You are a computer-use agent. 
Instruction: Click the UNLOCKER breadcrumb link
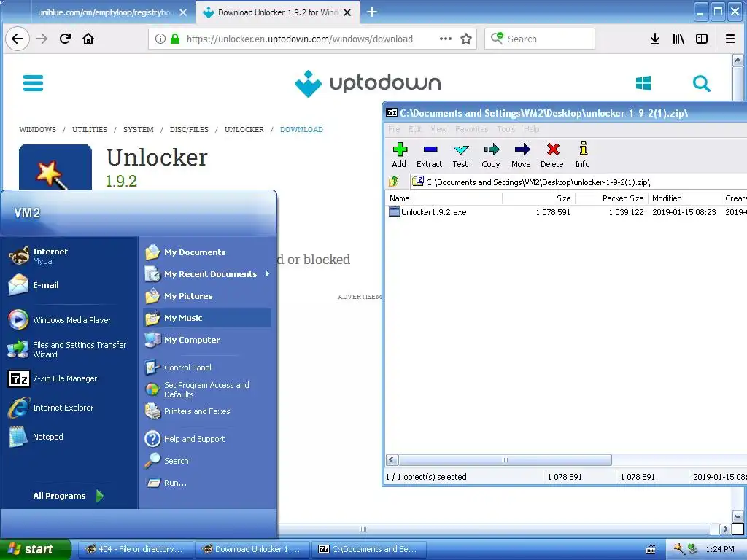[244, 129]
